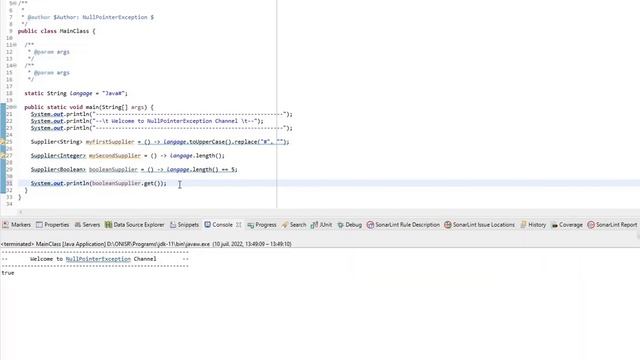Switch to the Markers tab

click(16, 224)
